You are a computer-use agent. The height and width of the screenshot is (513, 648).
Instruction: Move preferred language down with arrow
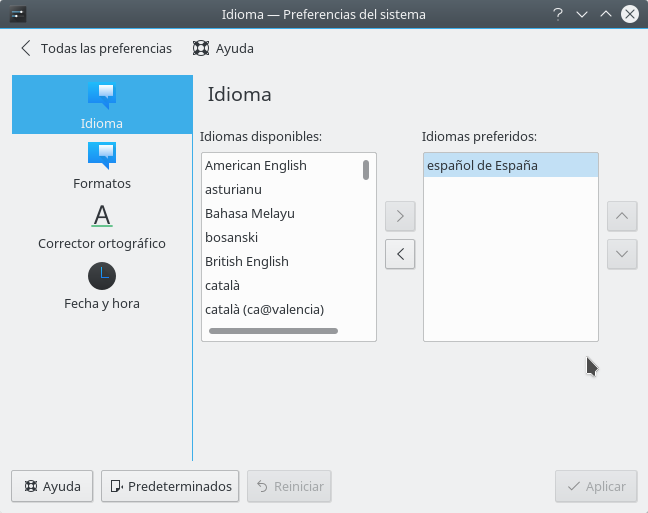point(622,254)
